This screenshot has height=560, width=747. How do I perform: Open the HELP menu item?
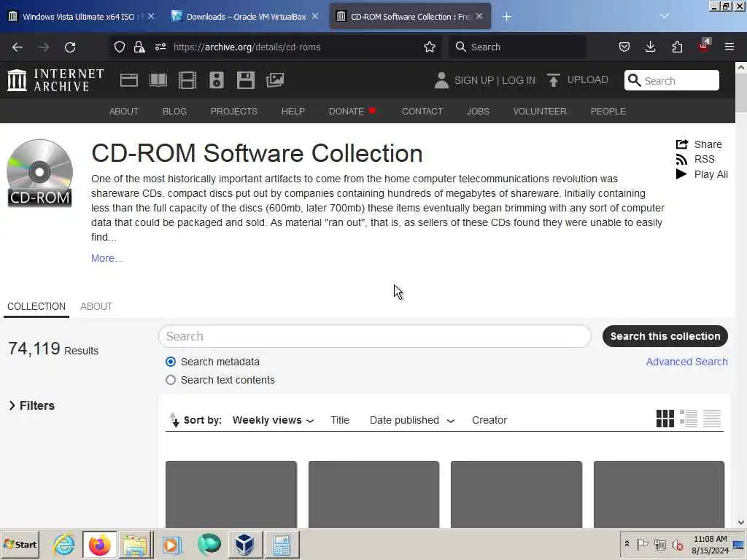point(293,112)
